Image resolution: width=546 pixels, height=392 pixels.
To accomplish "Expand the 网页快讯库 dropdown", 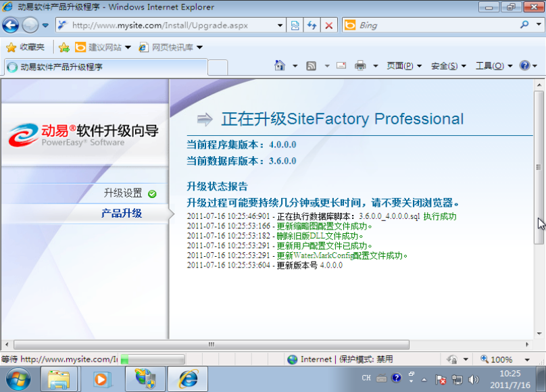I will pos(170,47).
